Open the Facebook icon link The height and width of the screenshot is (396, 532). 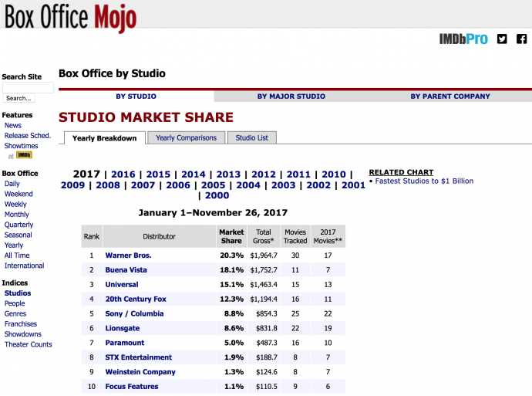click(x=522, y=39)
